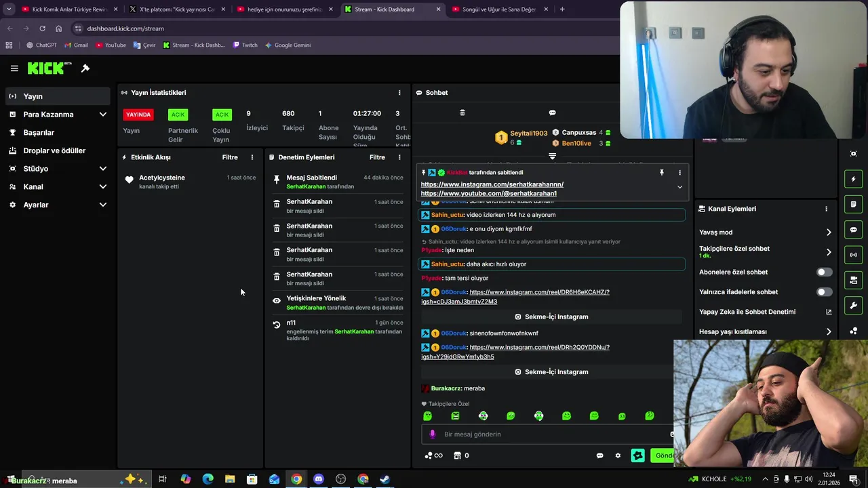Screen dimensions: 868x488
Task: Pick the first green emote in chat
Action: 427,415
